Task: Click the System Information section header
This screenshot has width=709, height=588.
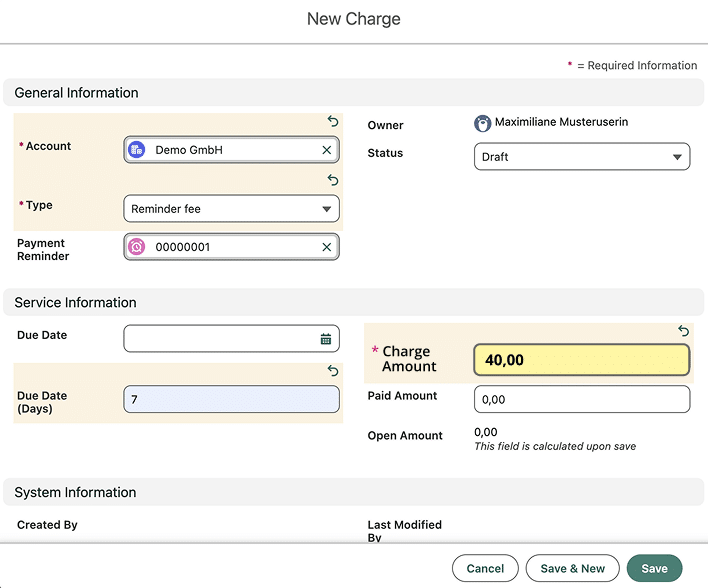Action: click(353, 492)
